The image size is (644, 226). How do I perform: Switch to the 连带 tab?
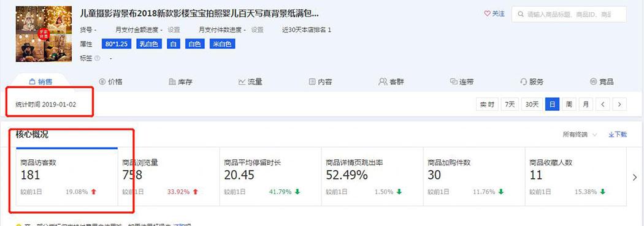(462, 81)
